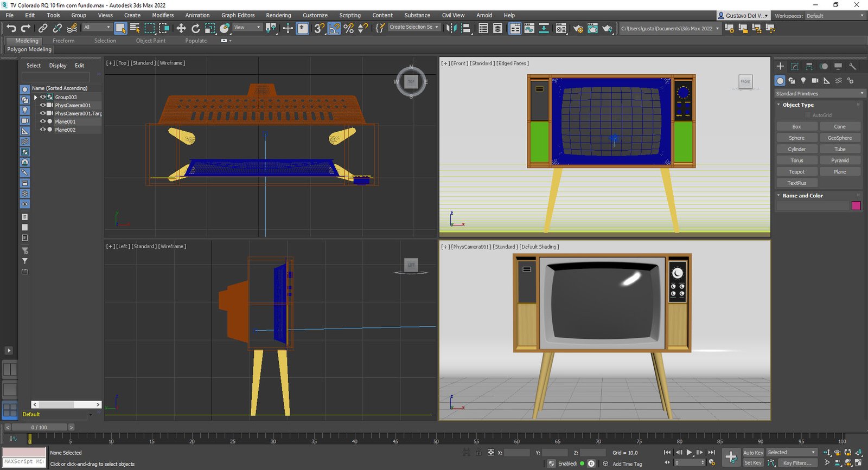Open the Scripting menu
This screenshot has width=868, height=470.
[350, 15]
